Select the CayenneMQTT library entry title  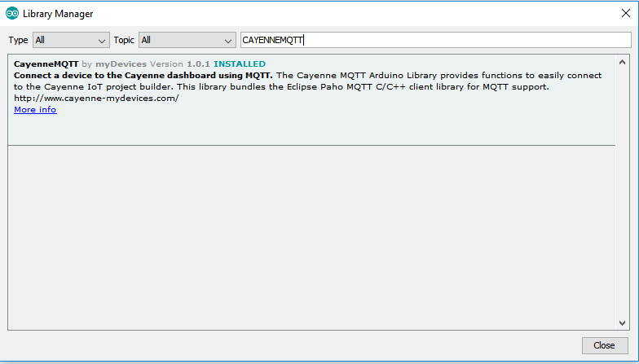(x=46, y=64)
